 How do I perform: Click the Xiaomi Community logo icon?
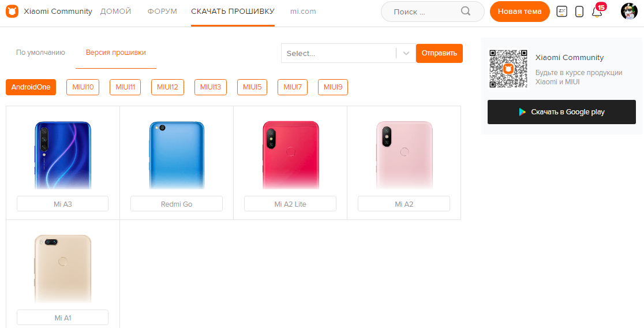pos(12,12)
